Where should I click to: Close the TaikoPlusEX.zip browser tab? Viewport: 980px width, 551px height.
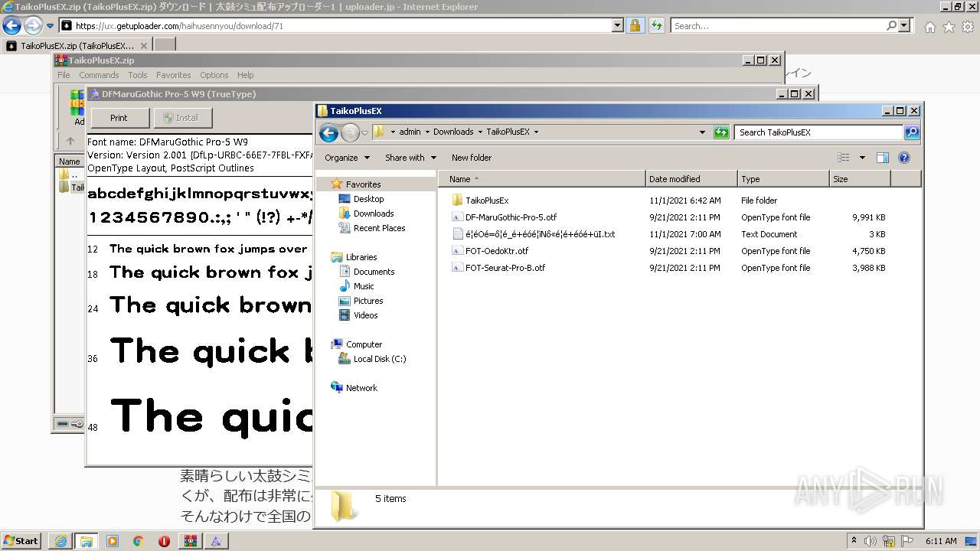click(x=144, y=46)
